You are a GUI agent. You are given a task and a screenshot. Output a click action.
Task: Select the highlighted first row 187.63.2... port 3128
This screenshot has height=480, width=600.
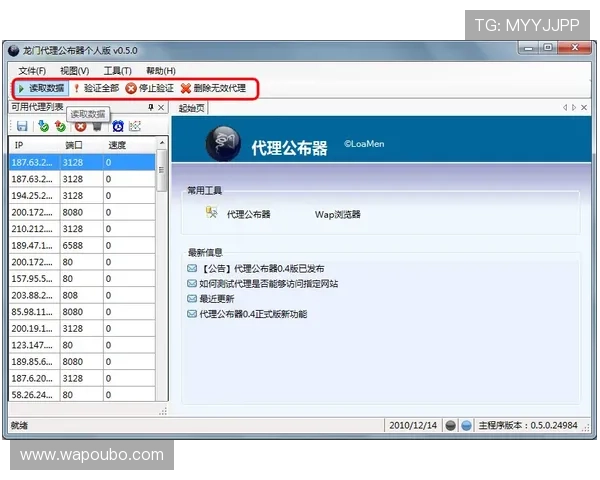coord(82,162)
